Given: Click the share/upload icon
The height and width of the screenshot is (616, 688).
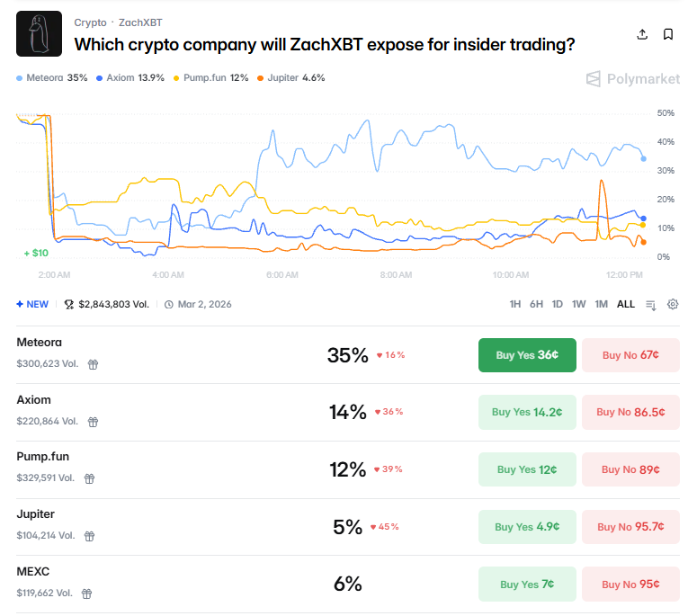Looking at the screenshot, I should pos(642,34).
